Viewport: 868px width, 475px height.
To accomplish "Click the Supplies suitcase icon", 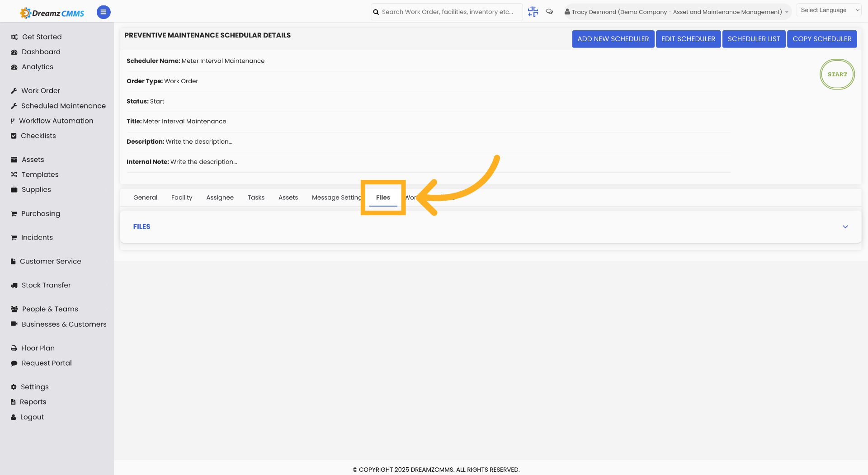I will click(x=14, y=189).
